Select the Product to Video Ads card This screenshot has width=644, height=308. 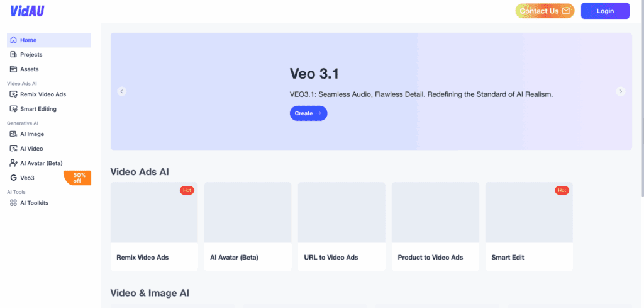pyautogui.click(x=435, y=227)
